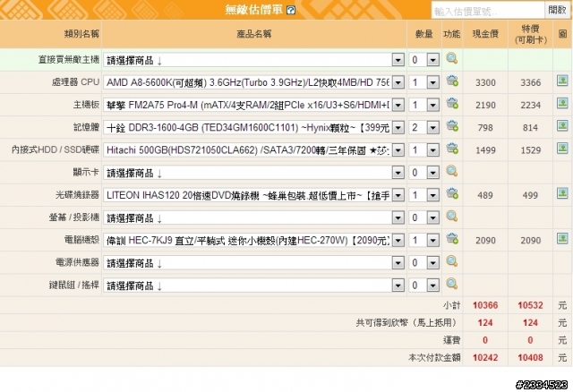Viewport: 573px width, 392px height.
Task: View product image for LITEON IHAS120 burner
Action: click(562, 193)
